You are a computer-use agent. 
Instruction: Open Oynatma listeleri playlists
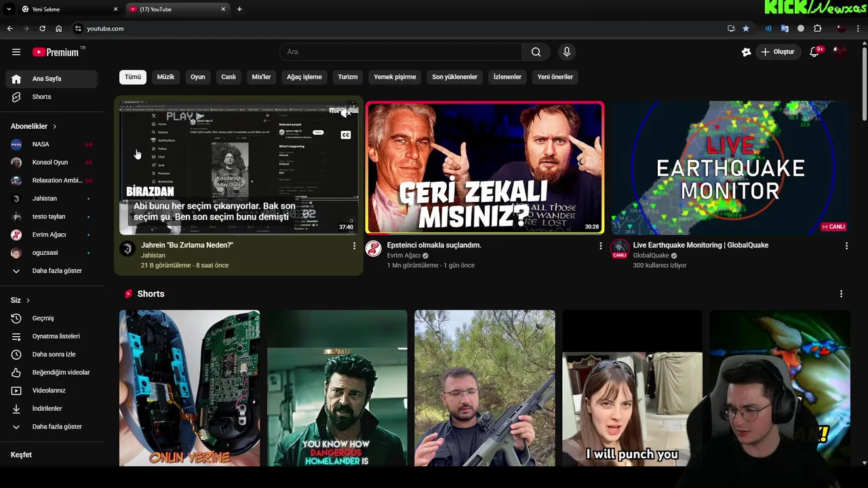(52, 336)
